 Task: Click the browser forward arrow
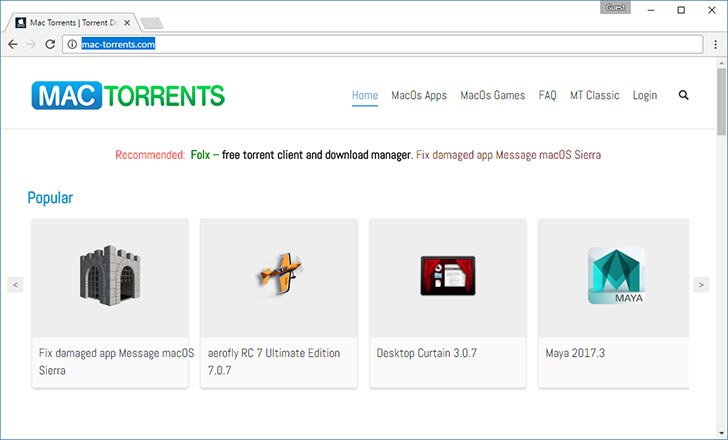[32, 44]
